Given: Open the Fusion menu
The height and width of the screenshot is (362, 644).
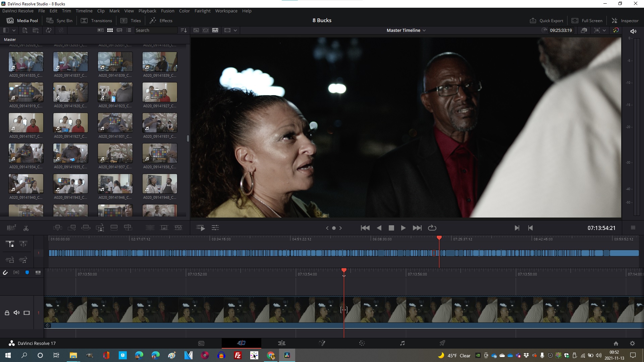Looking at the screenshot, I should (x=167, y=11).
